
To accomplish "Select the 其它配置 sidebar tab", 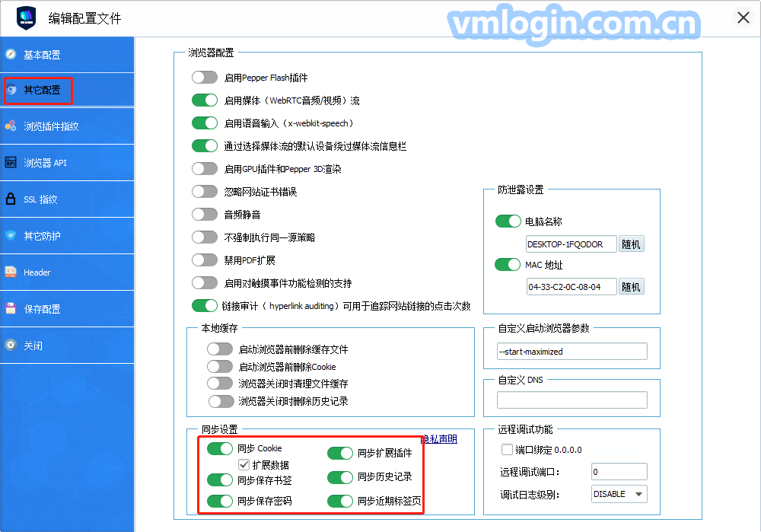I will 41,91.
